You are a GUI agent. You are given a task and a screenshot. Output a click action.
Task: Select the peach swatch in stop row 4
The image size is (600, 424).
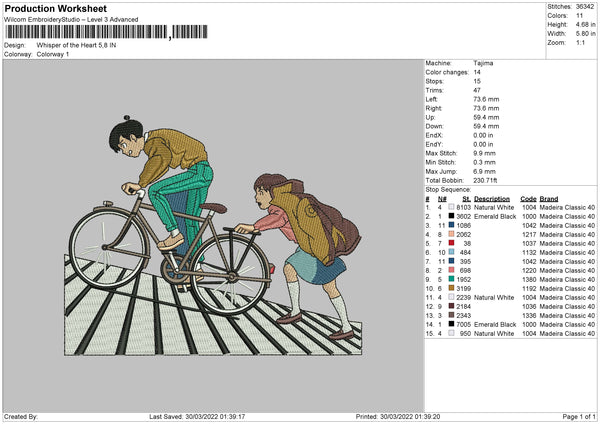[x=452, y=235]
